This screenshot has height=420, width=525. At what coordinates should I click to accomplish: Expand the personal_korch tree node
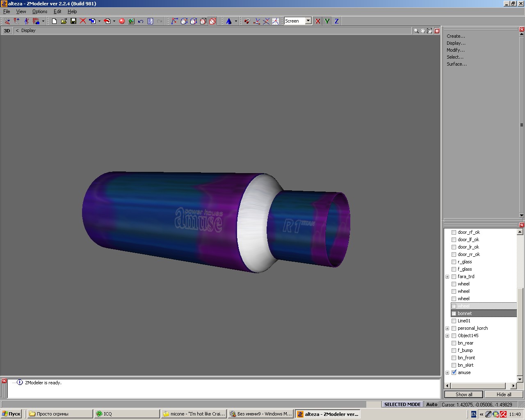447,328
